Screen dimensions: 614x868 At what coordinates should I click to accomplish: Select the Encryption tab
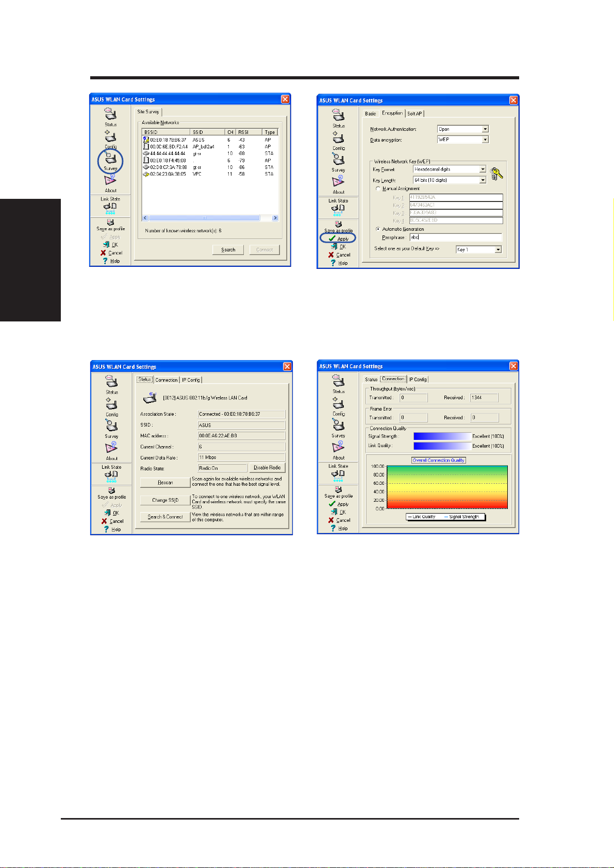click(x=392, y=113)
